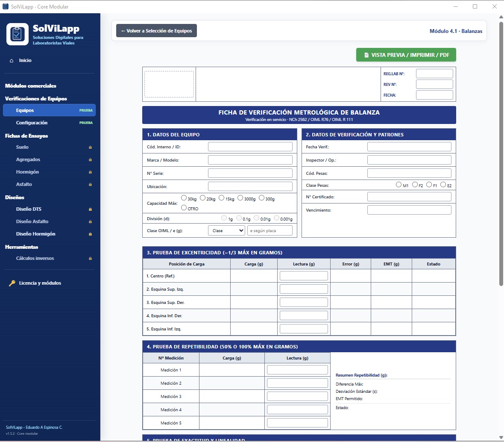The image size is (504, 442).
Task: Open the Suelo test sheets item
Action: tap(50, 147)
